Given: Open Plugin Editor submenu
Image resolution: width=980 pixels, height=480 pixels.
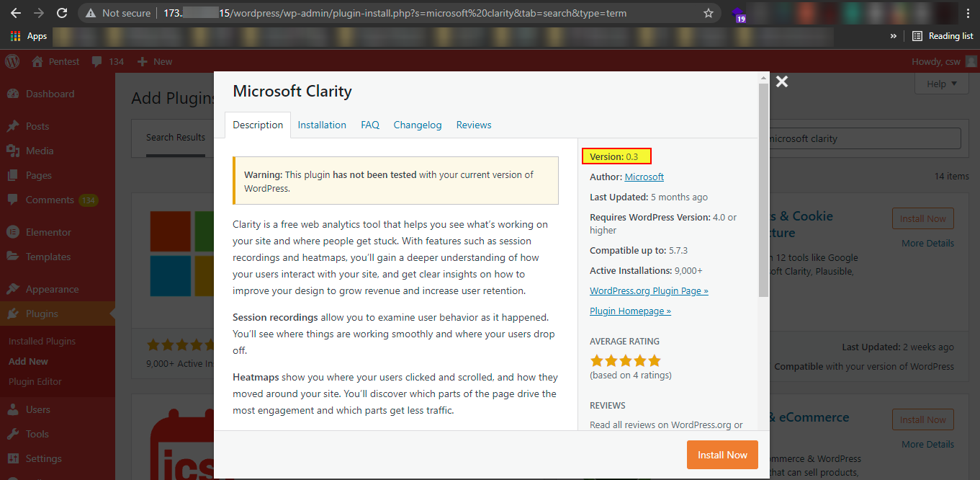Looking at the screenshot, I should pos(35,381).
